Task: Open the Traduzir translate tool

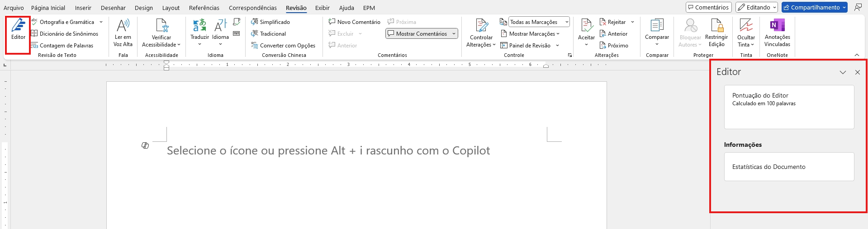Action: [x=199, y=33]
